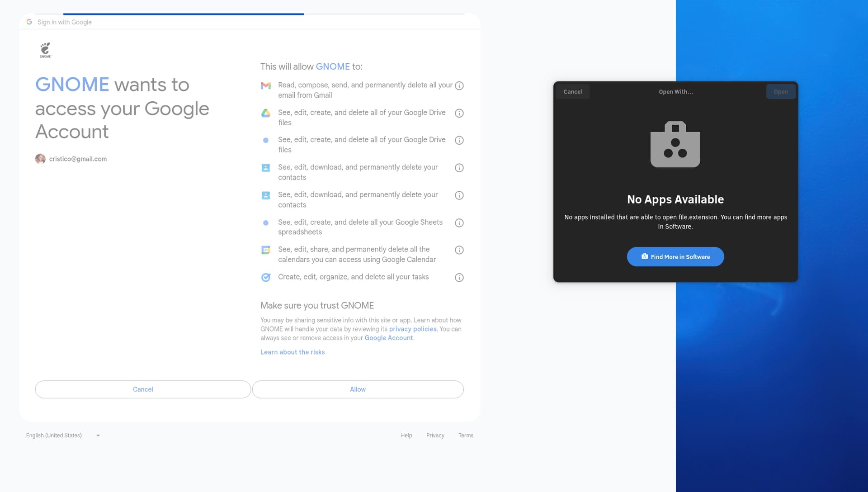Expand info for the tasks permission
Screen dimensions: 868x492
point(459,277)
